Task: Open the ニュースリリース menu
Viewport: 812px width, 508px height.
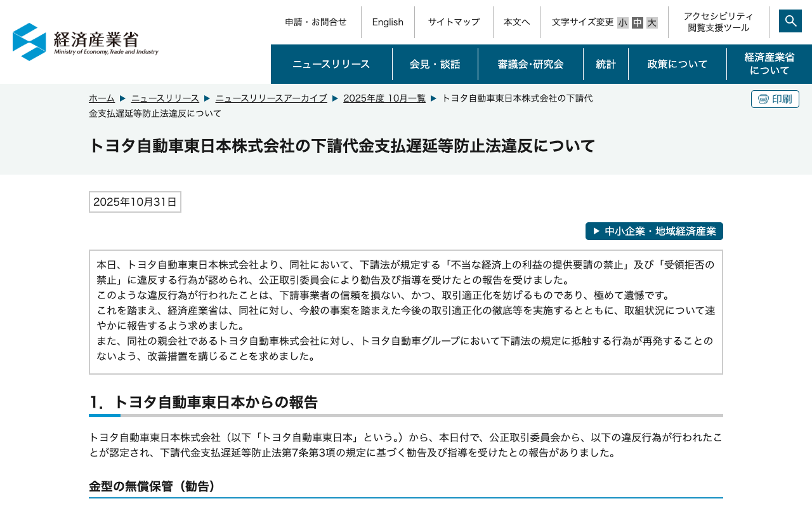Action: click(331, 64)
